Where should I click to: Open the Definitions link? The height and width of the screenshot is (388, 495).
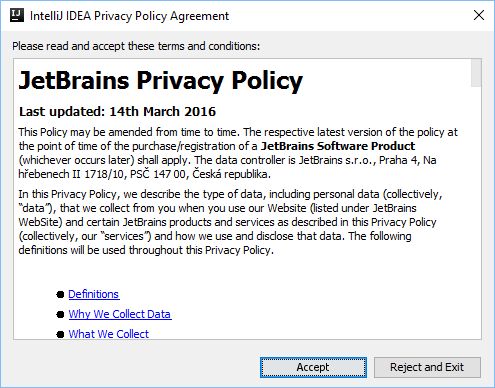pyautogui.click(x=94, y=294)
